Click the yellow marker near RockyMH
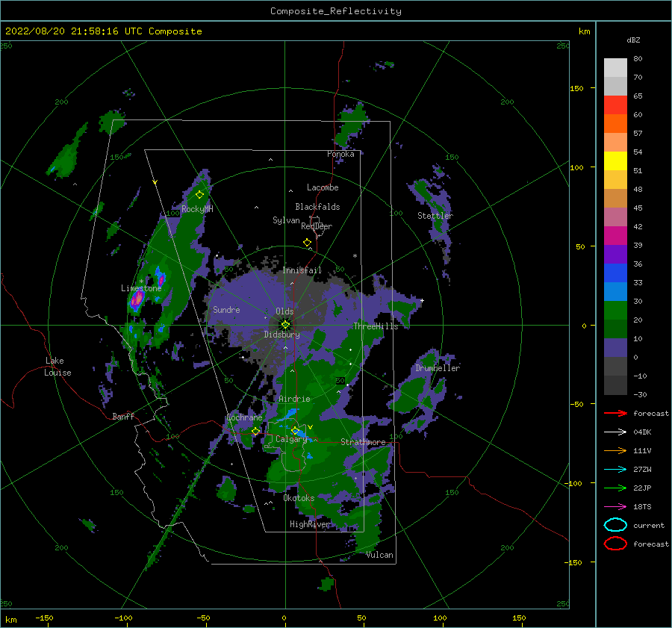 pos(199,195)
